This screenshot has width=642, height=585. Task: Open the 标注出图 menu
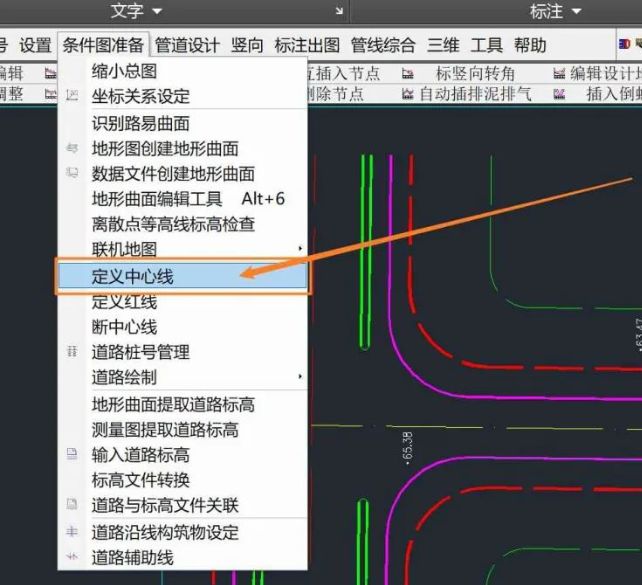[307, 45]
